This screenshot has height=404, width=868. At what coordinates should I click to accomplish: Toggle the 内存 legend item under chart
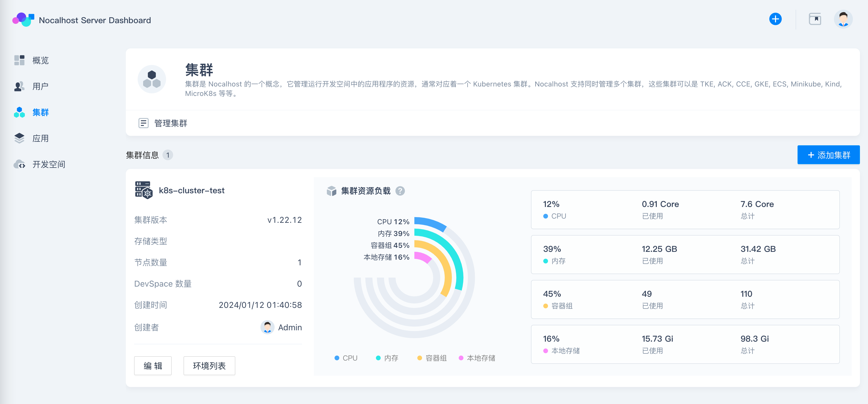387,358
